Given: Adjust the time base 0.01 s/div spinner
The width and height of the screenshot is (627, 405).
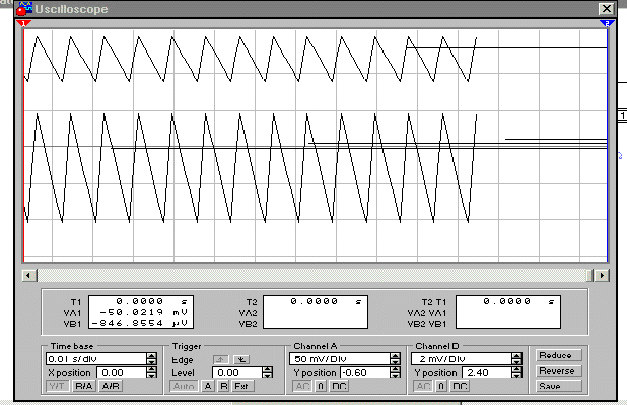Looking at the screenshot, I should pyautogui.click(x=152, y=357).
